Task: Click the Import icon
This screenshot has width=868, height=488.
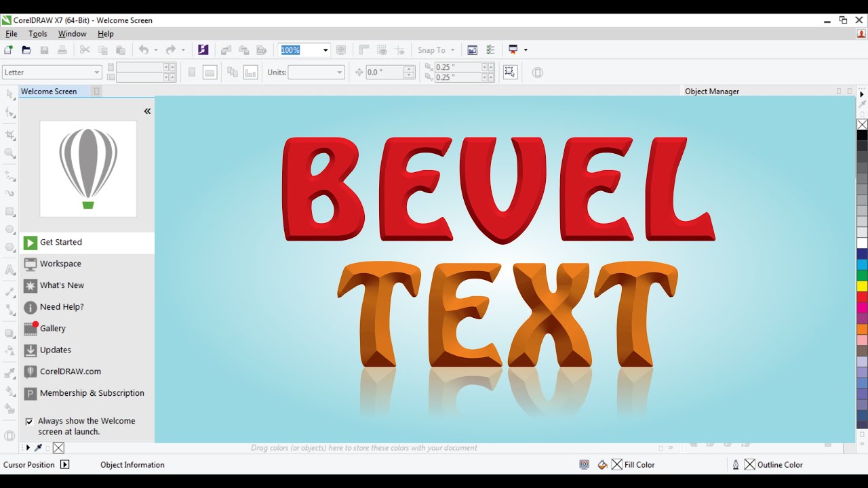Action: 226,49
